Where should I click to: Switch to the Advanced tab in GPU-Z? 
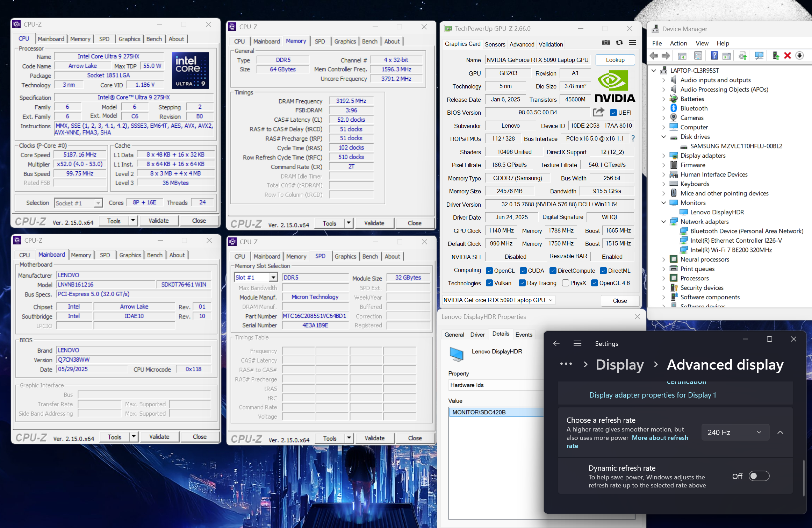[x=522, y=44]
